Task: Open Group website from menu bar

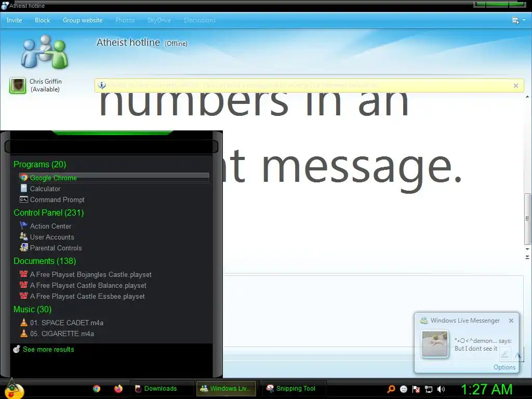Action: point(83,20)
